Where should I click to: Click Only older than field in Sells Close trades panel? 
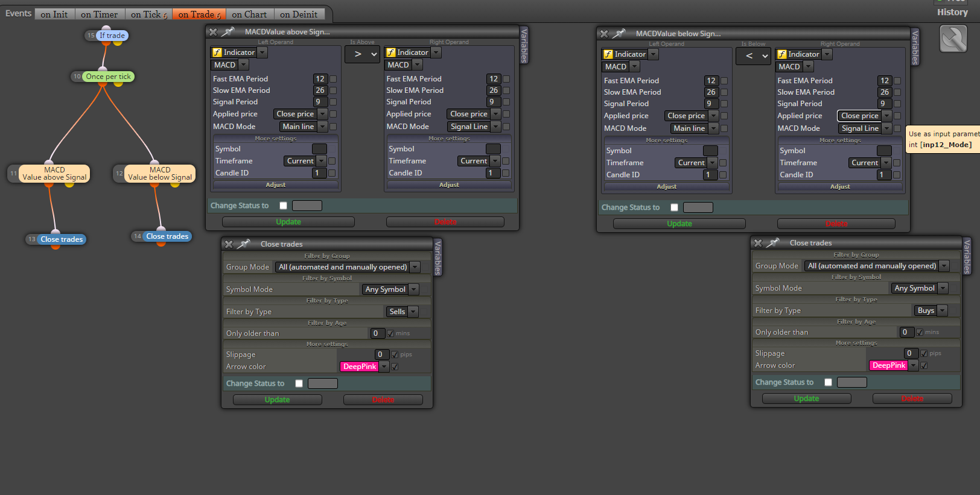click(377, 333)
